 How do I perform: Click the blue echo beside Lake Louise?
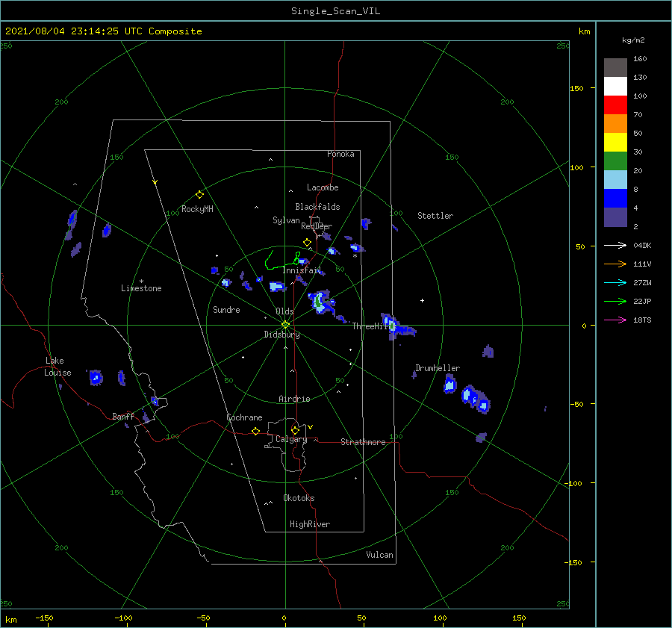(x=96, y=378)
